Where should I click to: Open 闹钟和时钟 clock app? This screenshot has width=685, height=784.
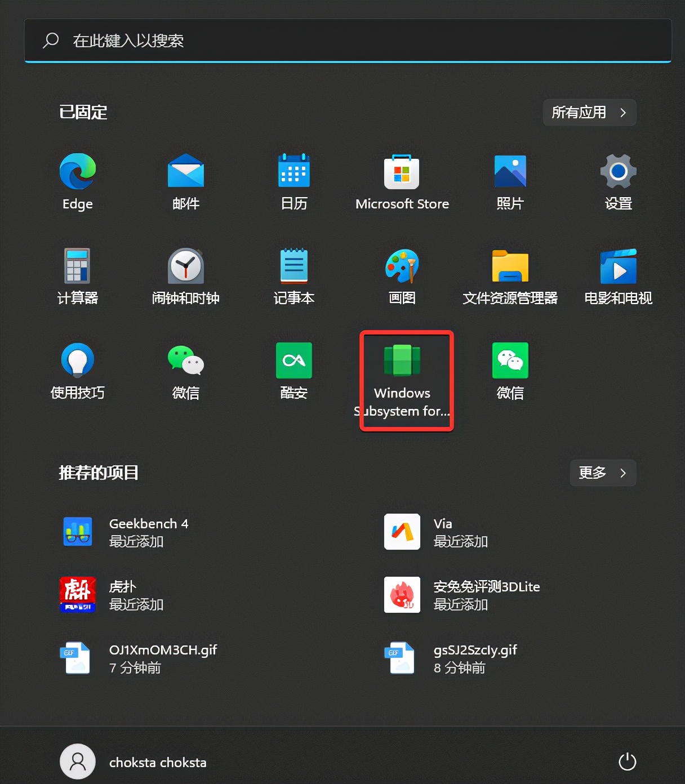tap(186, 277)
